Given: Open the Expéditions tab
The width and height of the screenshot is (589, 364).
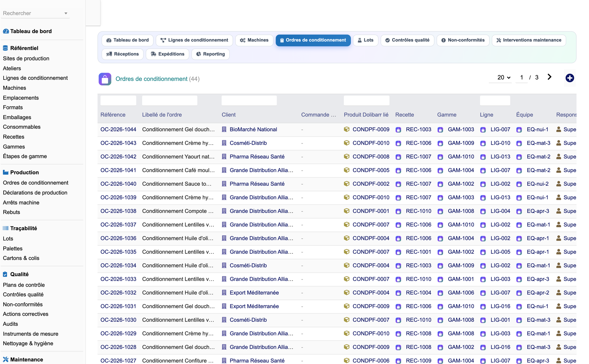Looking at the screenshot, I should click(167, 54).
